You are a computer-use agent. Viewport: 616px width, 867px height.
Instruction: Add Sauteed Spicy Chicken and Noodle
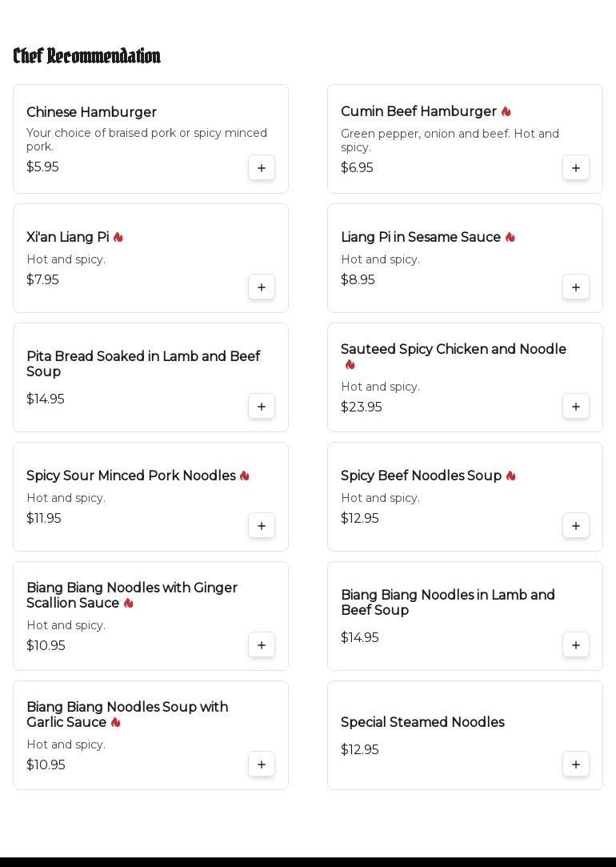pos(576,407)
